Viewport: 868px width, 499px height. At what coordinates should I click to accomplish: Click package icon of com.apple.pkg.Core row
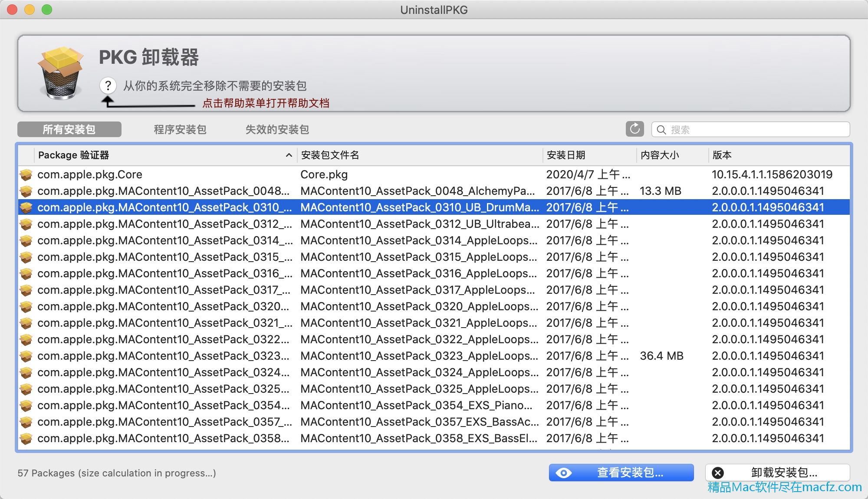tap(26, 174)
